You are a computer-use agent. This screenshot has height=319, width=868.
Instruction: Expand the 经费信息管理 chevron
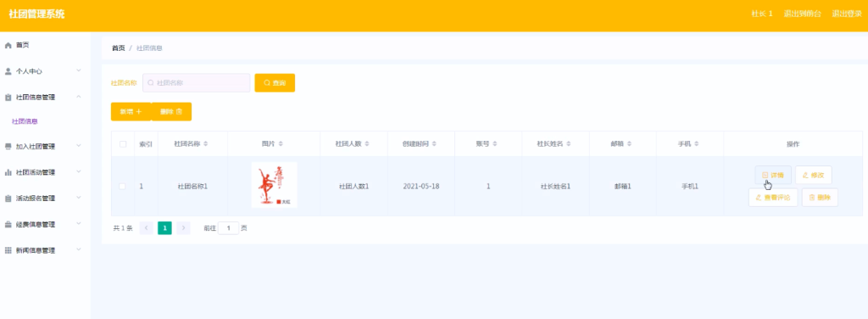tap(79, 224)
